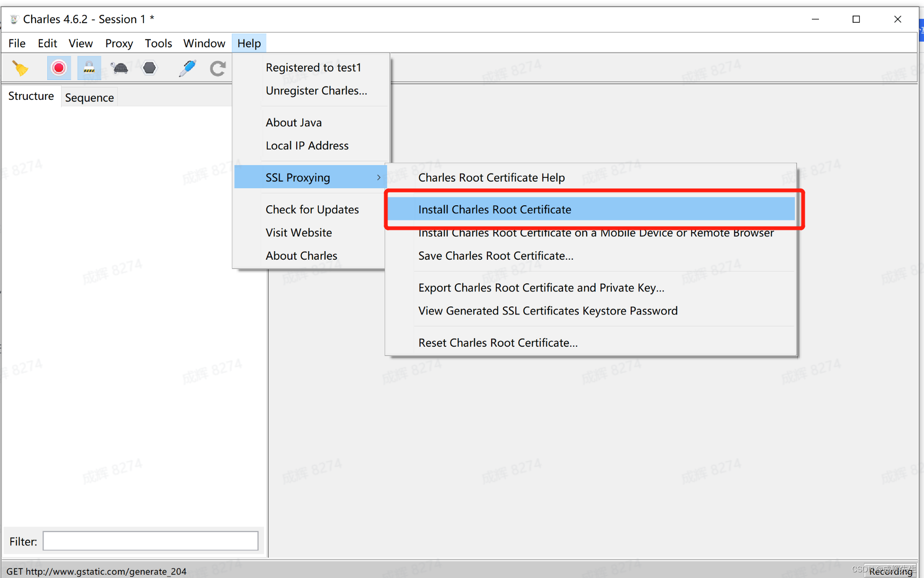Expand the SSL Proxying submenu
924x578 pixels.
[310, 177]
